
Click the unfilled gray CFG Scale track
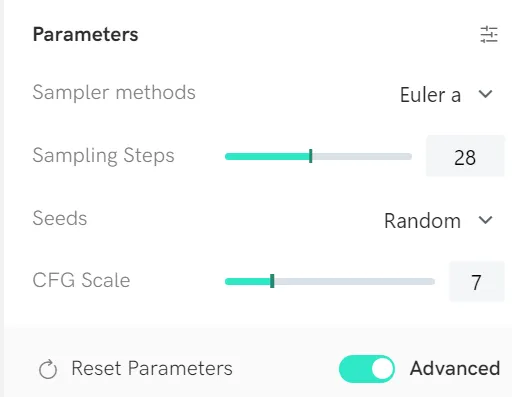pos(354,282)
